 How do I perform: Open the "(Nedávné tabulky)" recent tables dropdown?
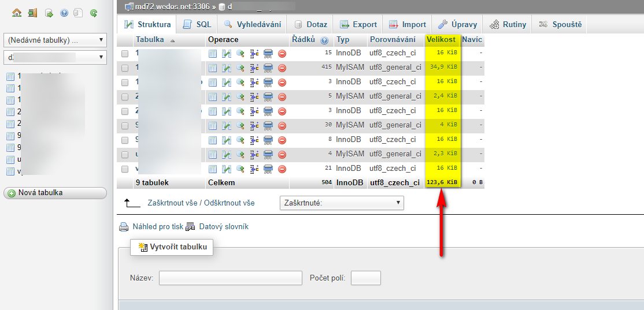(x=55, y=40)
